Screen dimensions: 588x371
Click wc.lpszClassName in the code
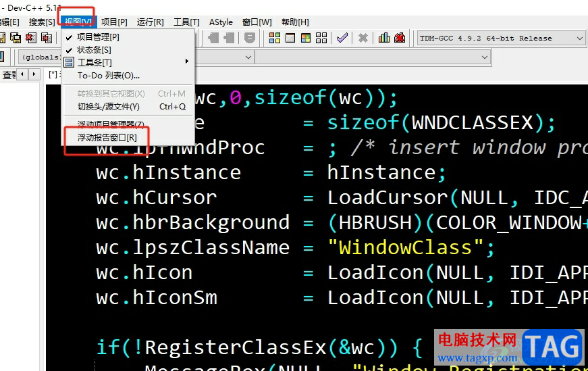tap(193, 248)
